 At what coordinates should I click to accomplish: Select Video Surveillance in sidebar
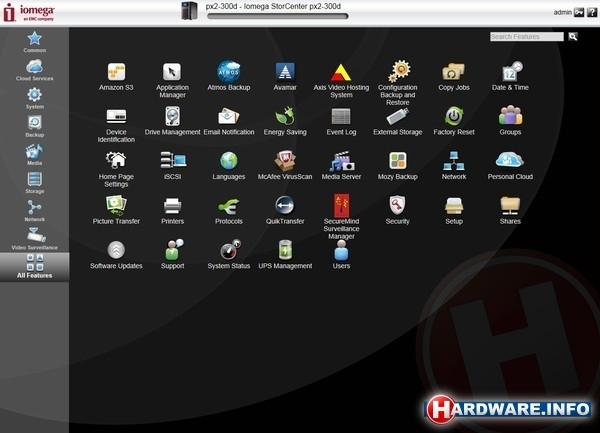pyautogui.click(x=34, y=239)
